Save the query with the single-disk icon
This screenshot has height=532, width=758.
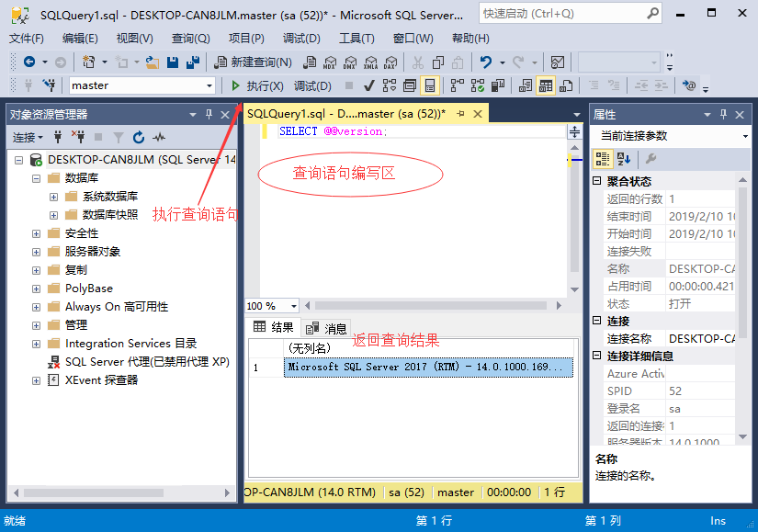[x=173, y=62]
